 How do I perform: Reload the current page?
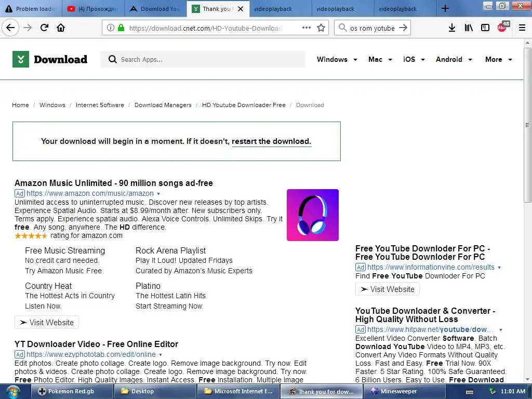pos(45,28)
